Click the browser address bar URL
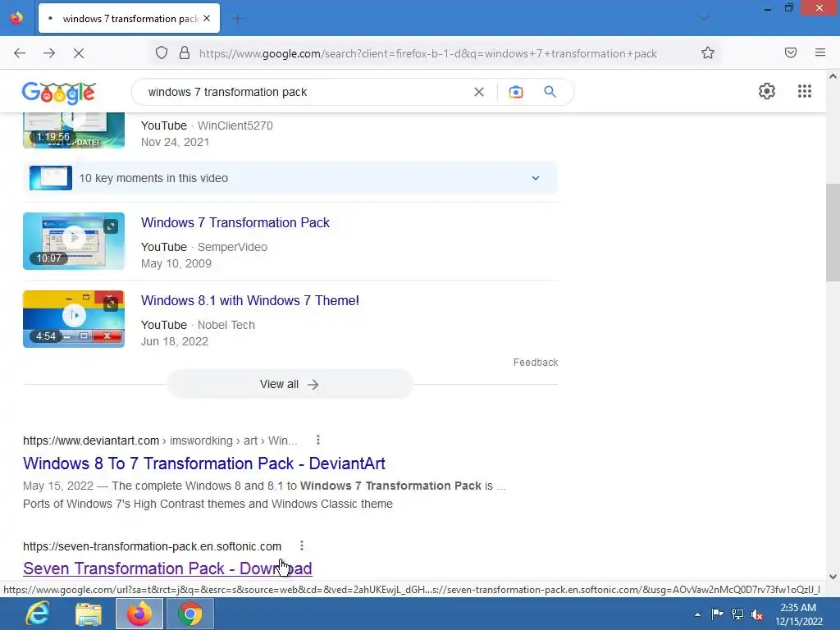Image resolution: width=840 pixels, height=630 pixels. click(x=427, y=53)
